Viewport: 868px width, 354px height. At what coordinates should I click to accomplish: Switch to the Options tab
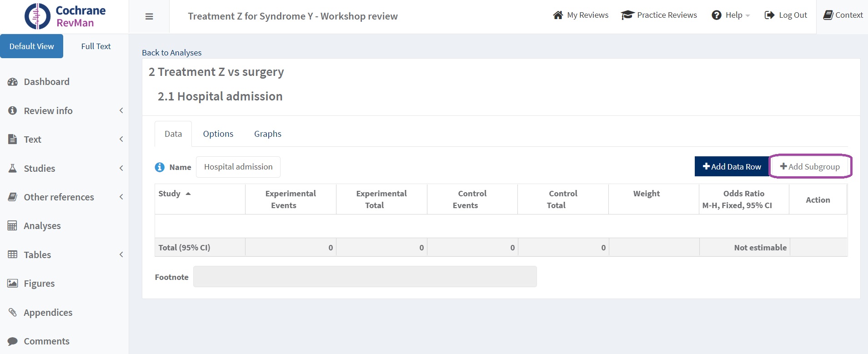click(218, 134)
